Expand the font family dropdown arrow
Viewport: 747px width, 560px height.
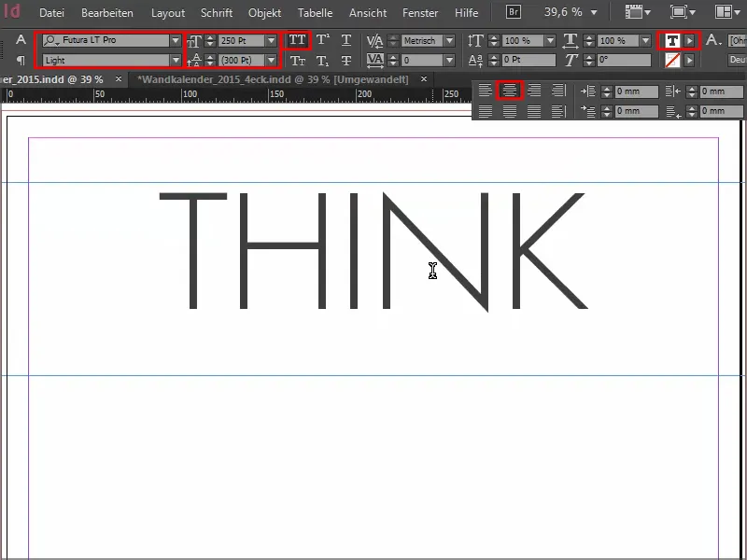[176, 40]
